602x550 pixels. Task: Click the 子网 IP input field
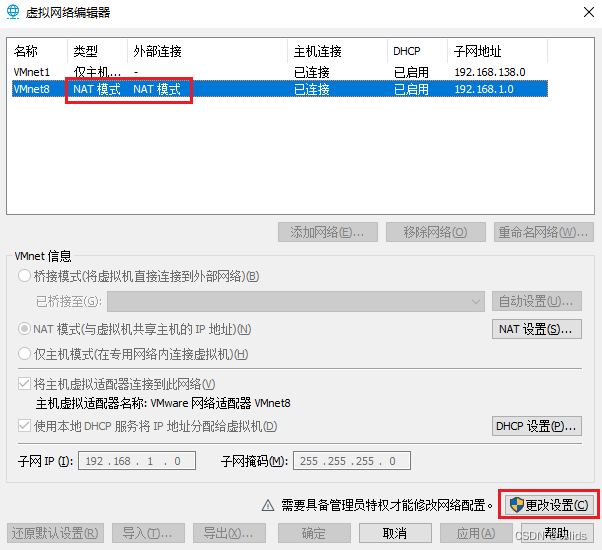click(x=137, y=461)
